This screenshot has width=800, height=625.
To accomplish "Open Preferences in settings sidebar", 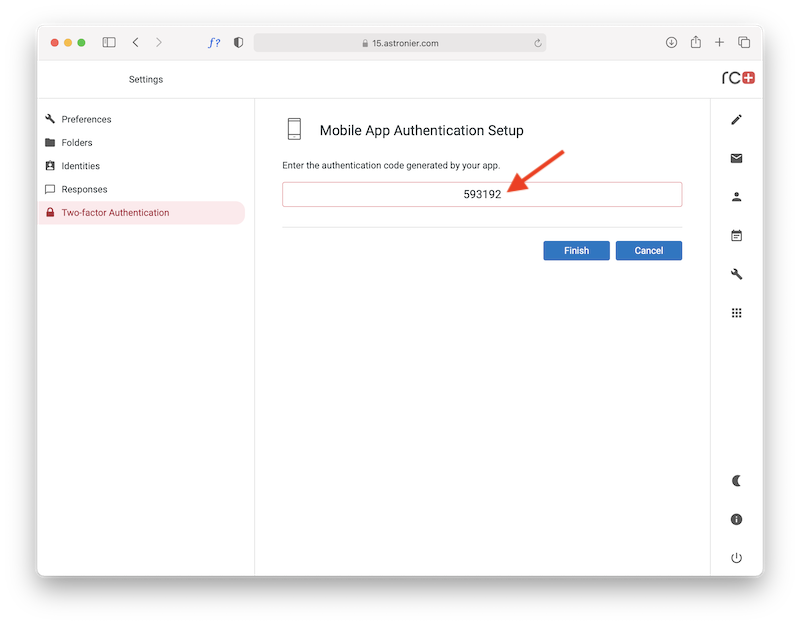I will tap(142, 119).
